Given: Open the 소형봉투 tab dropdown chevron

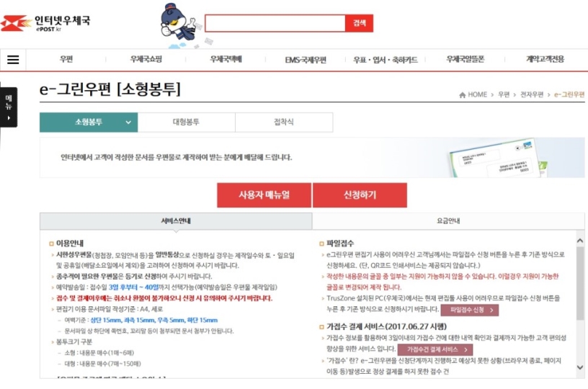Looking at the screenshot, I should point(128,122).
